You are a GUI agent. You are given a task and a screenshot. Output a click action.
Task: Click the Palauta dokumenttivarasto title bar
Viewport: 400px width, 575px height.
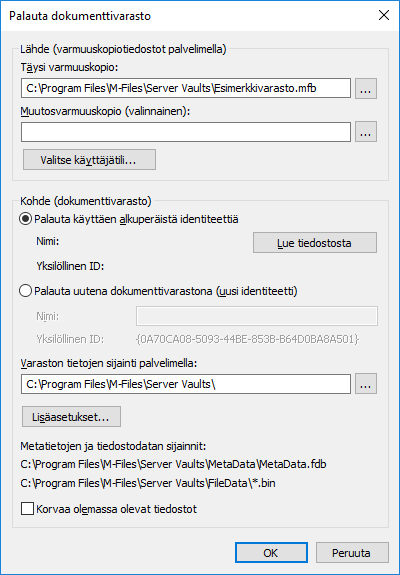tap(183, 16)
